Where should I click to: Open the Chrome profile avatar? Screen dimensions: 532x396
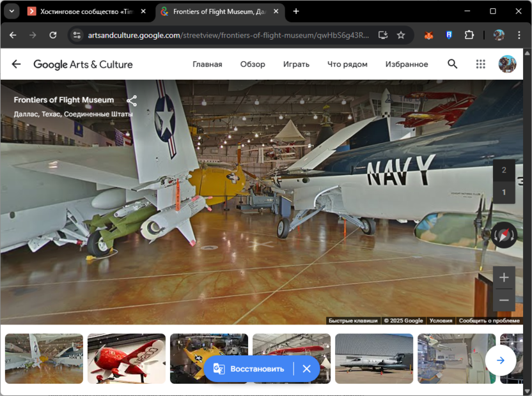(x=499, y=35)
